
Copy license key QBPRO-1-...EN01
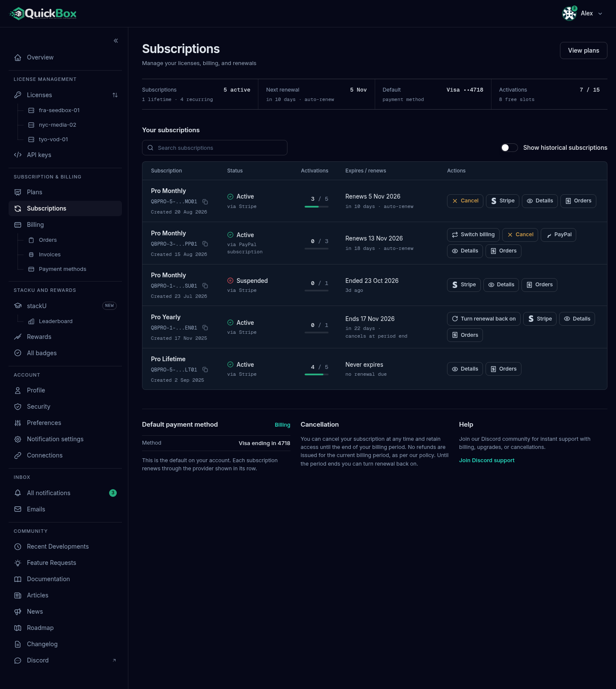tap(205, 328)
